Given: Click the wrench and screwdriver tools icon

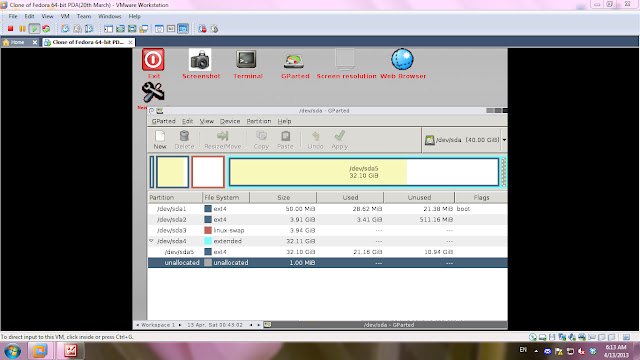Looking at the screenshot, I should pyautogui.click(x=153, y=92).
